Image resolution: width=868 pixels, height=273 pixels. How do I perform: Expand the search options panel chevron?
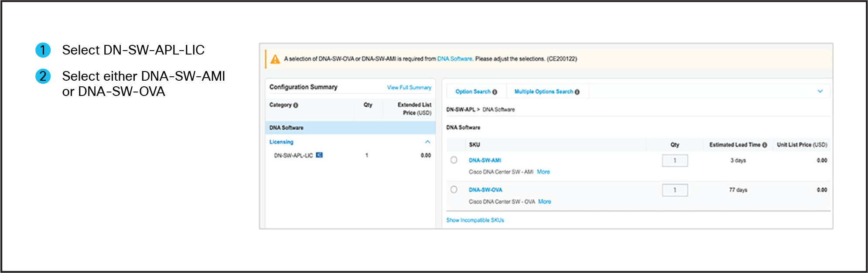(x=820, y=91)
